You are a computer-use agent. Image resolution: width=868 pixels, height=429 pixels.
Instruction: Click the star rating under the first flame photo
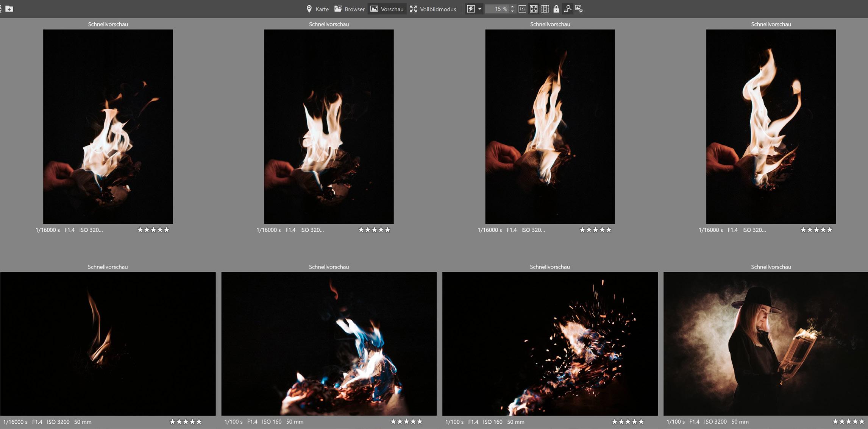[x=153, y=230]
